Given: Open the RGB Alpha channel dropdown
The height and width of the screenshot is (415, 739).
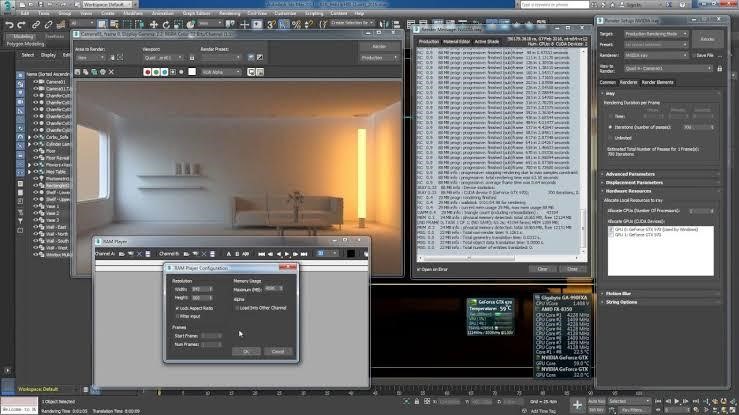Looking at the screenshot, I should (x=222, y=72).
